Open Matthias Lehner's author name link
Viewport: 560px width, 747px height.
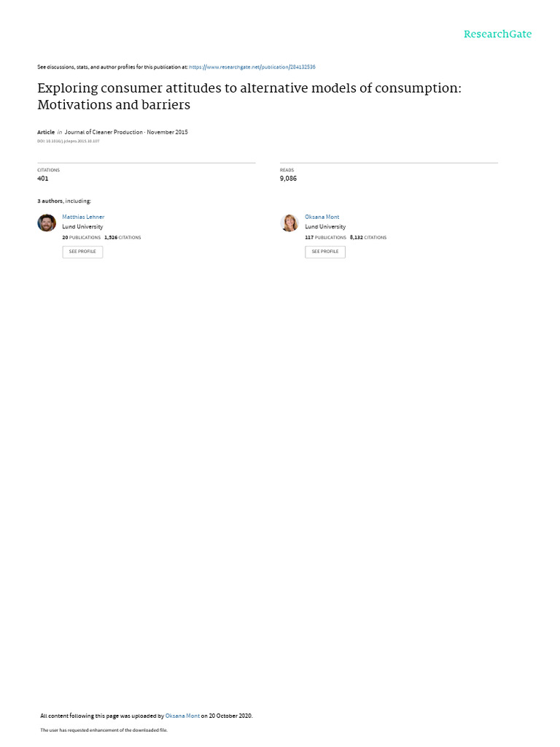83,217
